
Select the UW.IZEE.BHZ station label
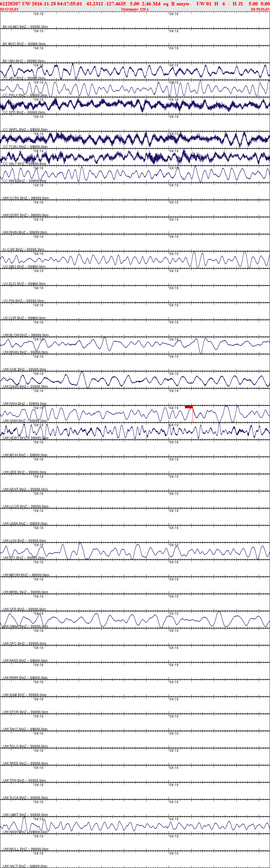[25, 473]
